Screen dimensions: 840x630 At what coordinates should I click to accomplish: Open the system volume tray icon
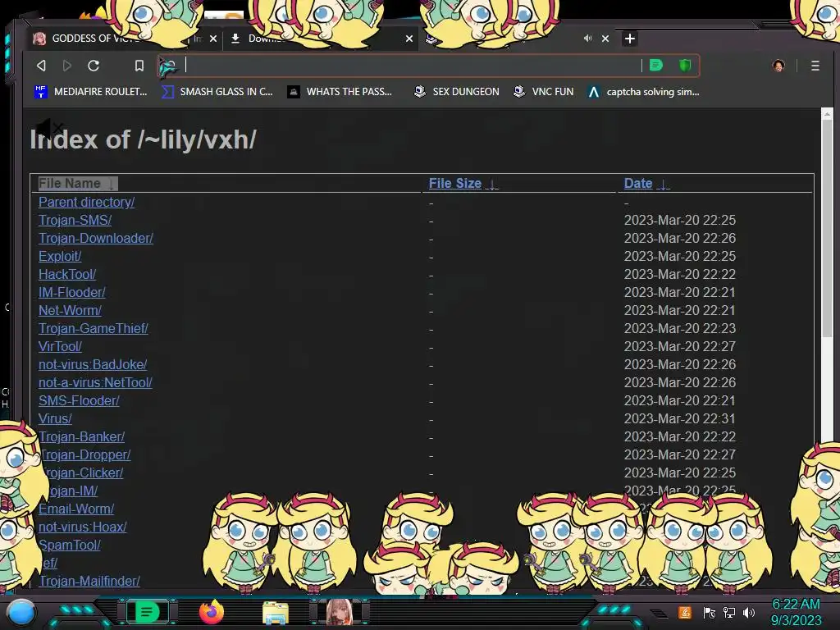click(749, 612)
